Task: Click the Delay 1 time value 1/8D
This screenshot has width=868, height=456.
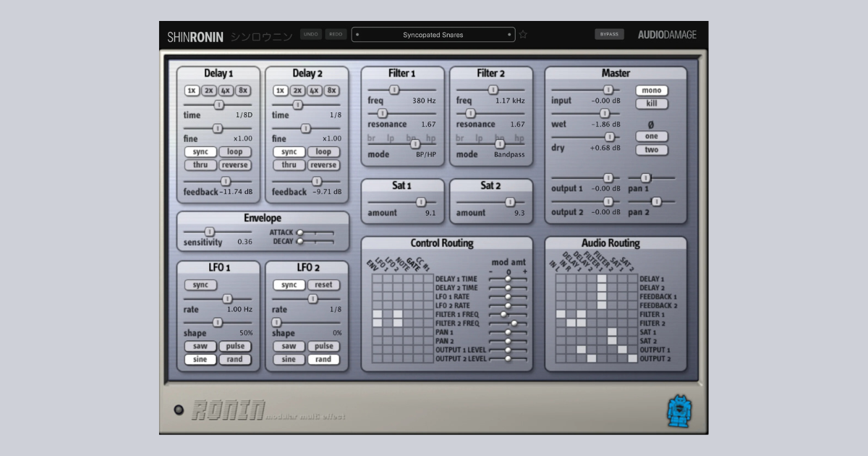Action: (x=244, y=115)
